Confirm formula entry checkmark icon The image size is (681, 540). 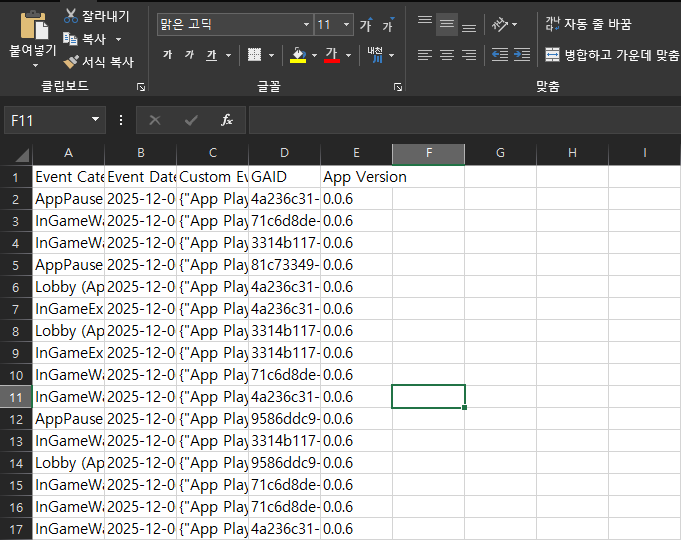click(x=191, y=120)
